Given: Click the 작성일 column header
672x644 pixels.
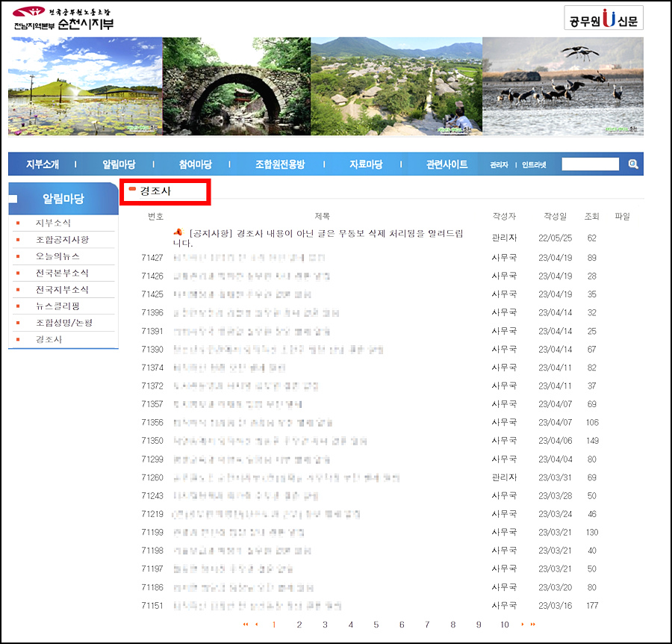Looking at the screenshot, I should pyautogui.click(x=556, y=217).
